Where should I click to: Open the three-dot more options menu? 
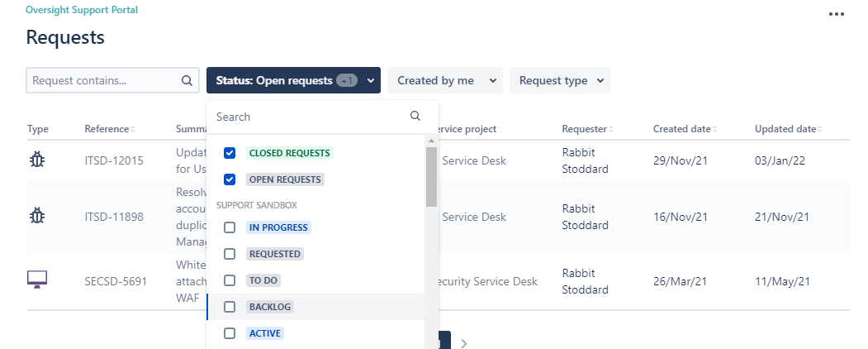point(837,14)
